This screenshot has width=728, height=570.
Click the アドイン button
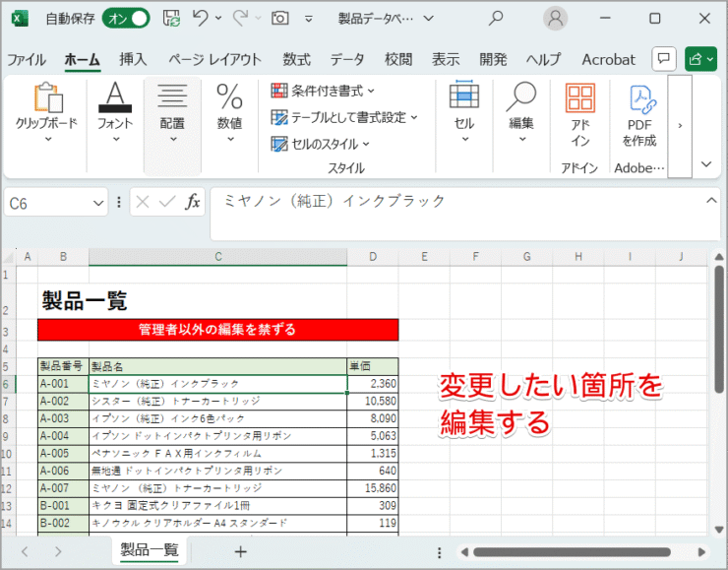coord(579,115)
